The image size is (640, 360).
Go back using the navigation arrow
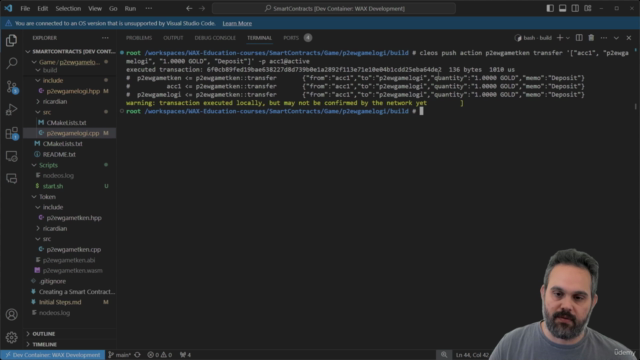(x=189, y=8)
